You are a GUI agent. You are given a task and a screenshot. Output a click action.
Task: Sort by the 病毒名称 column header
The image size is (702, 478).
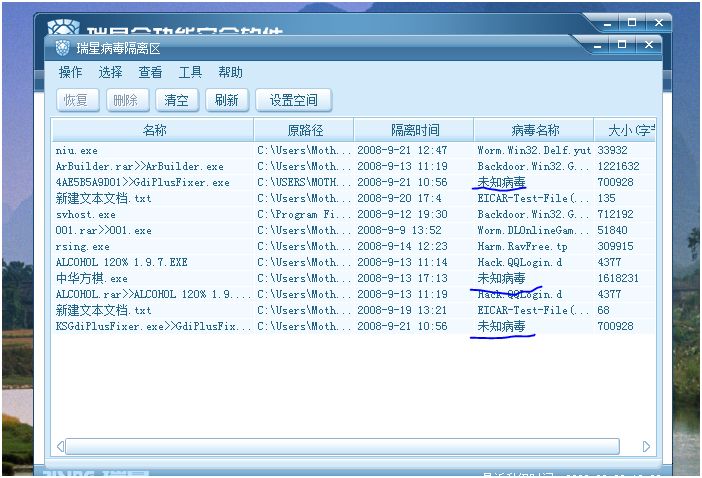coord(534,130)
